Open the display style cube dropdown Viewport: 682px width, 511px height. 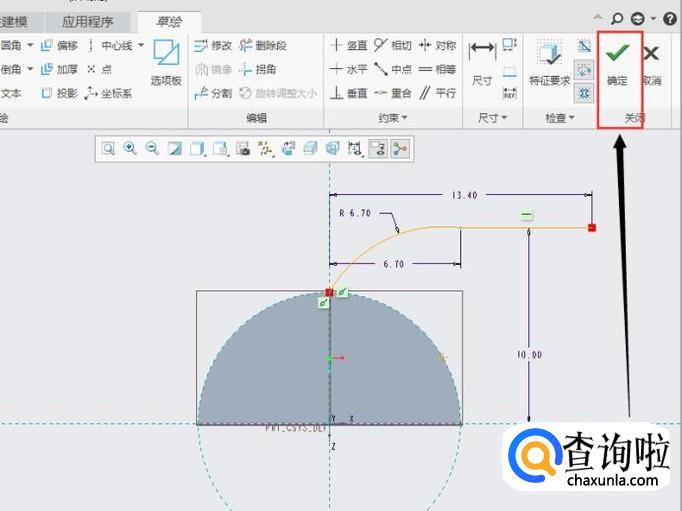197,149
